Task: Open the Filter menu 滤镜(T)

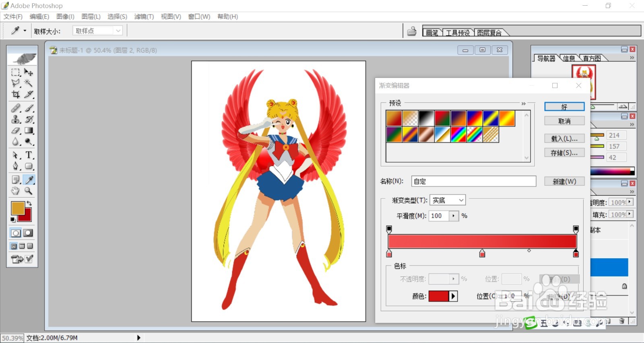Action: 144,17
